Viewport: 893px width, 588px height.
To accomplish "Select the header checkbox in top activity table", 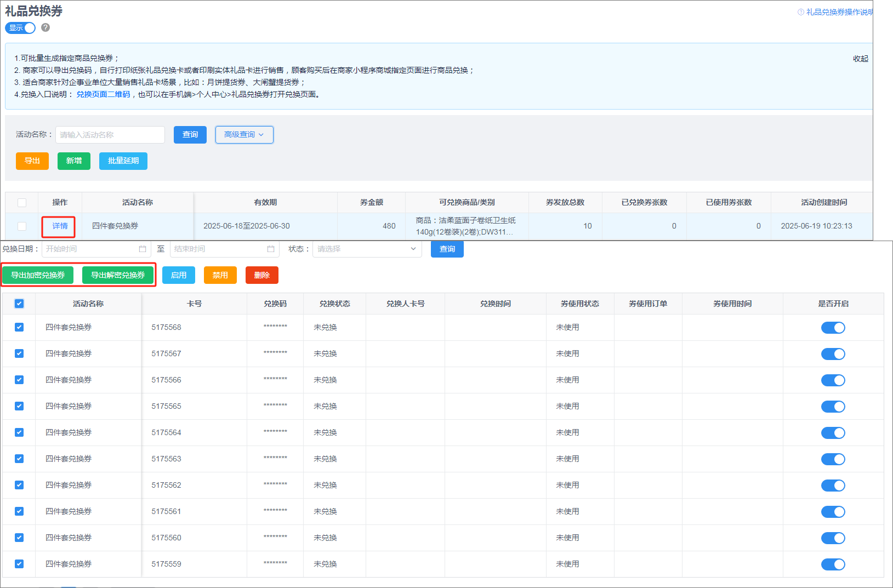I will [x=22, y=203].
